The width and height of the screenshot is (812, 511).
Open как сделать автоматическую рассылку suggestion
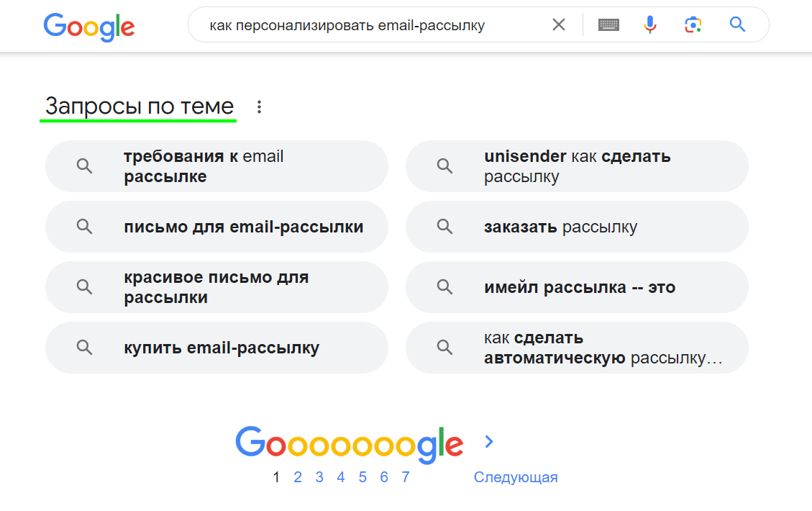pyautogui.click(x=577, y=348)
